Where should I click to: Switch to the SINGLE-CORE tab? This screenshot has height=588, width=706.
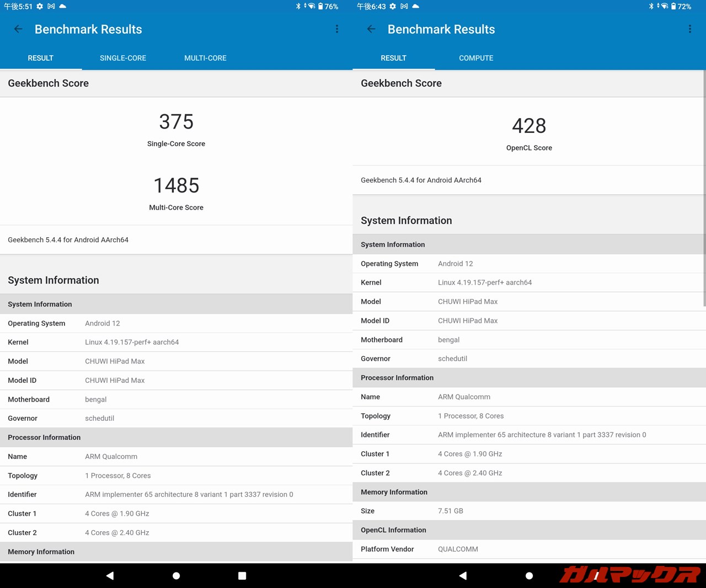tap(123, 58)
